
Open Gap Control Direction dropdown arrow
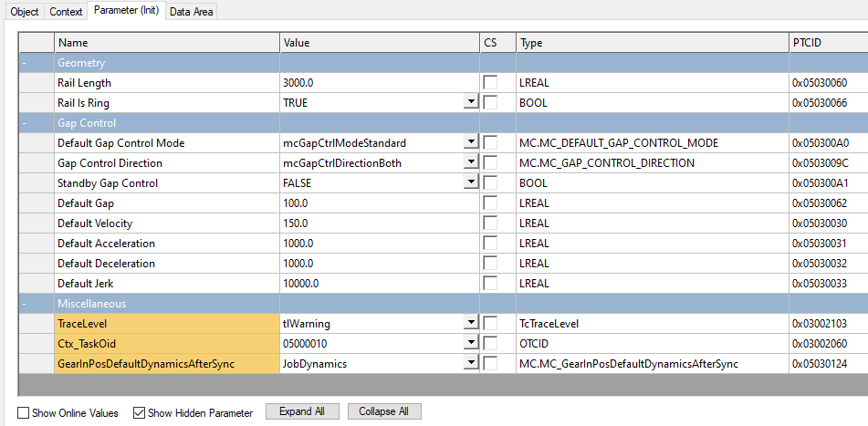click(x=471, y=162)
